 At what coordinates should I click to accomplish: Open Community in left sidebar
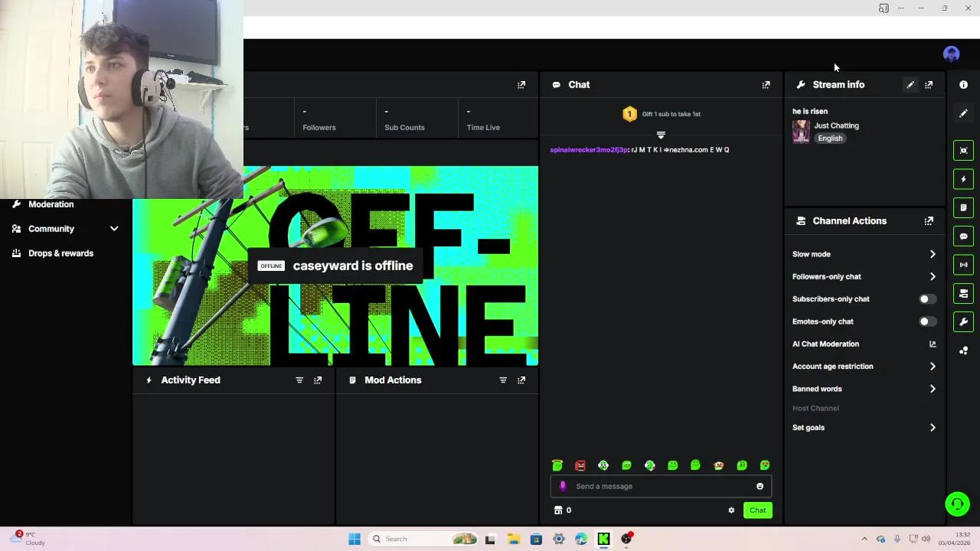(51, 229)
